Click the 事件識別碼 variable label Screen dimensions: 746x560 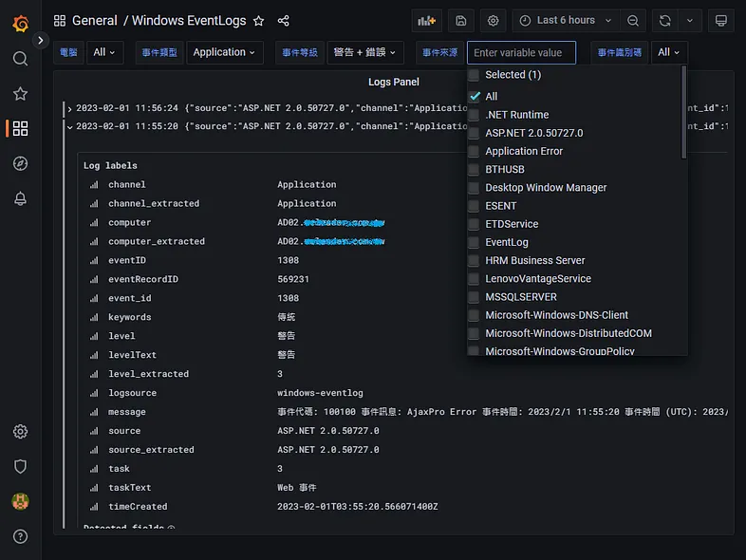tap(620, 52)
